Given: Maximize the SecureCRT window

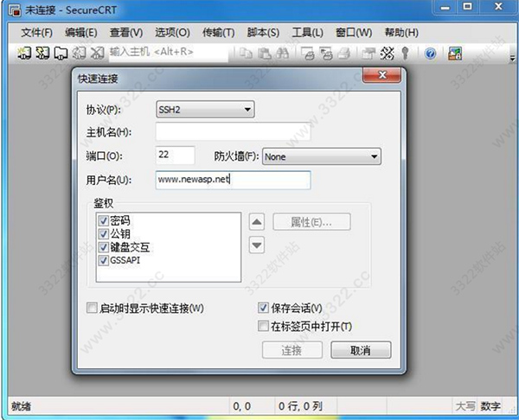Looking at the screenshot, I should click(468, 7).
